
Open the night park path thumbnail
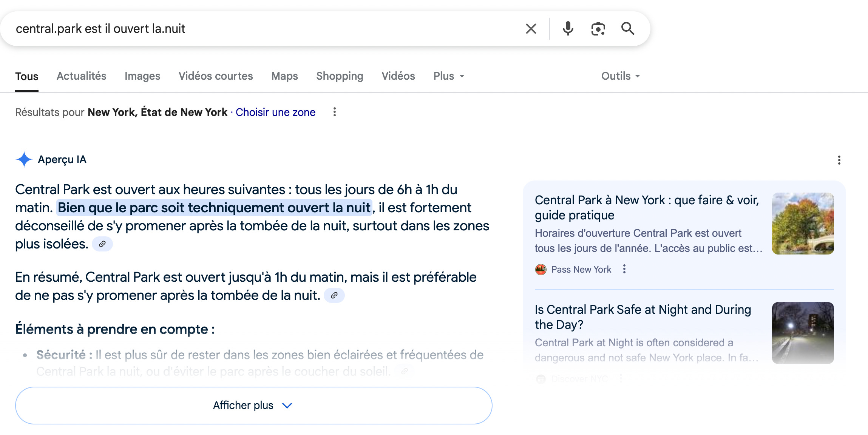803,333
